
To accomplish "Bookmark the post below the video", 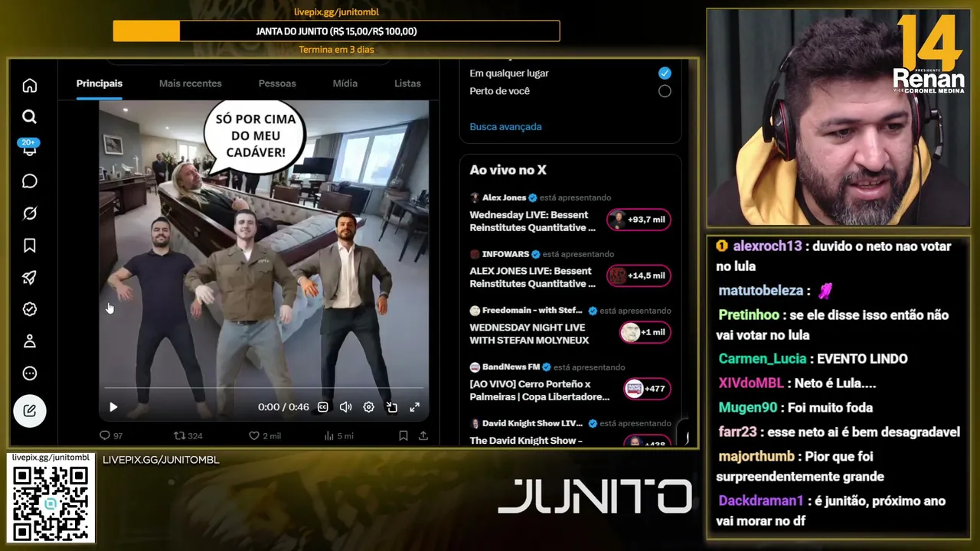I will tap(403, 436).
